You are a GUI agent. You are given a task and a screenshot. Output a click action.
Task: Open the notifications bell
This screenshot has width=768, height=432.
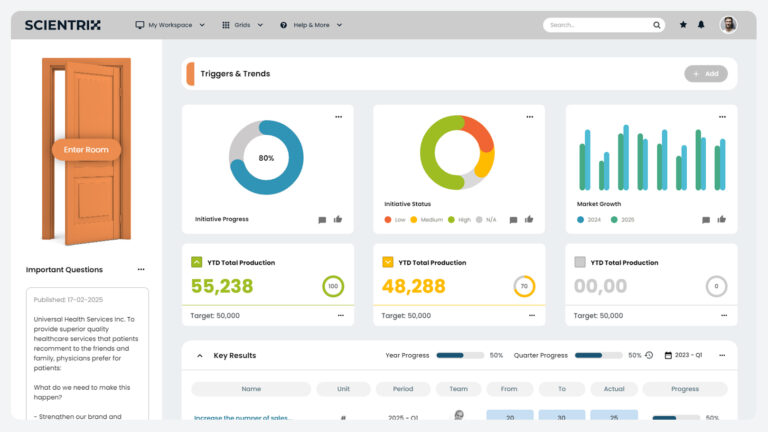coord(701,25)
